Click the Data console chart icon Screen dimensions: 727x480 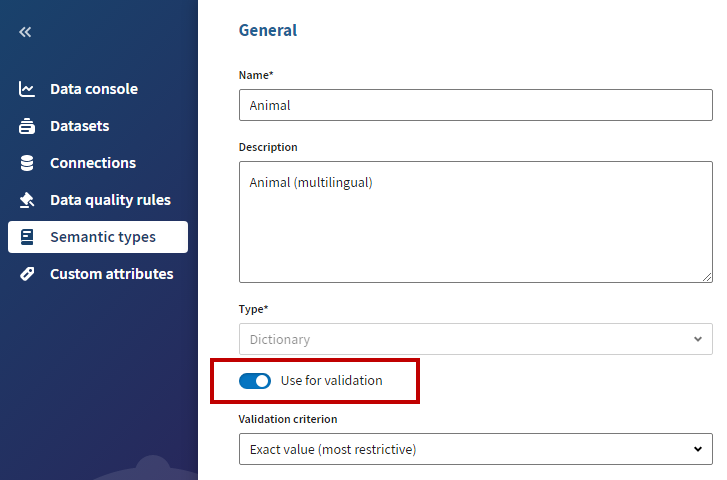27,89
